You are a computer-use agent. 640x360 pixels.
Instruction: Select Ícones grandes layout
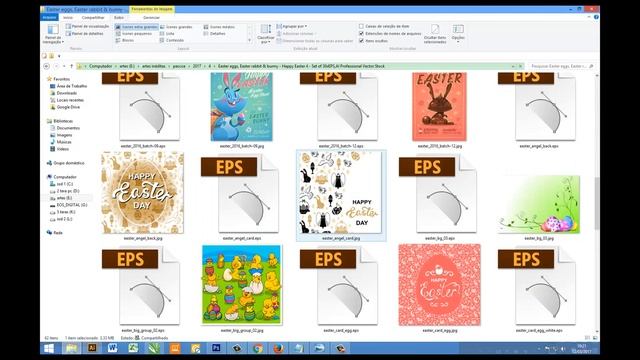tap(176, 27)
